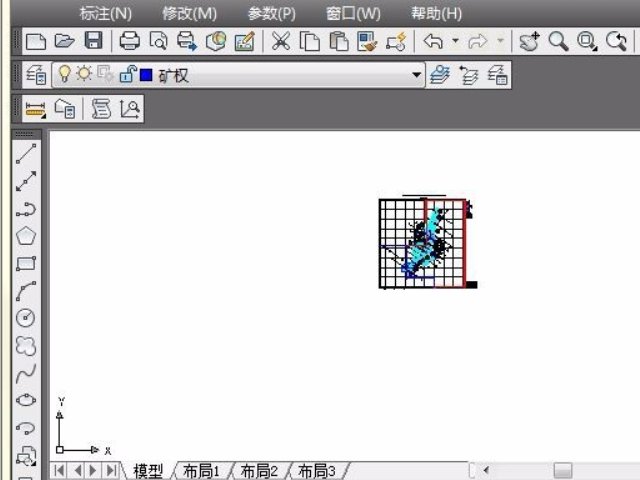Screen dimensions: 640x480
Task: Open the Redo history dropdown arrow
Action: pyautogui.click(x=500, y=42)
